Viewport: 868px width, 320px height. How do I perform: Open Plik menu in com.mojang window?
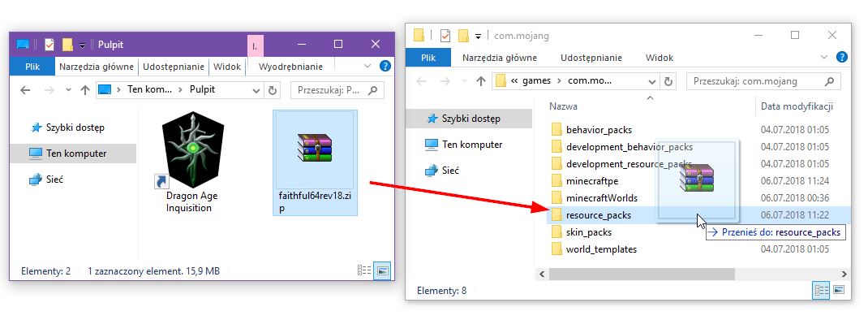428,58
